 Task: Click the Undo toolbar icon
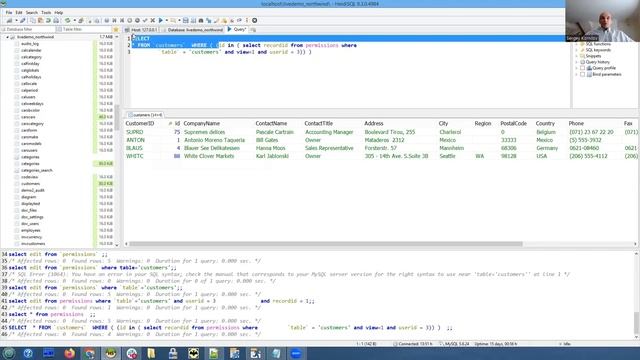pyautogui.click(x=48, y=20)
